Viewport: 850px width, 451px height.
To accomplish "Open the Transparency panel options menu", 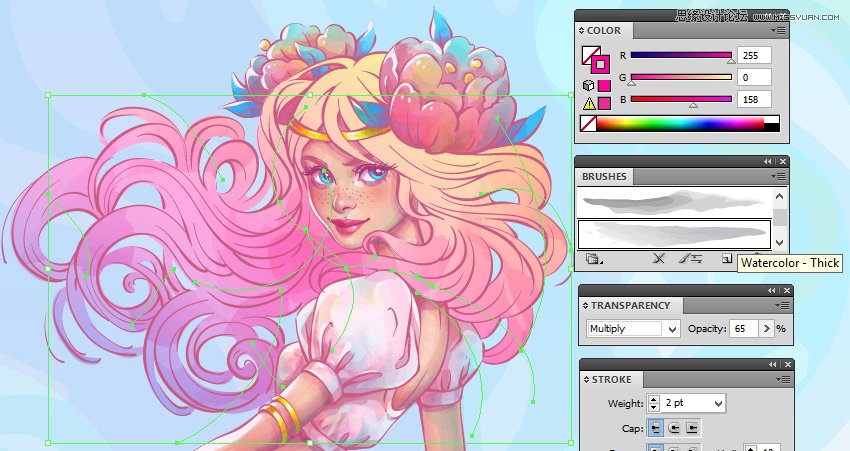I will pyautogui.click(x=782, y=306).
